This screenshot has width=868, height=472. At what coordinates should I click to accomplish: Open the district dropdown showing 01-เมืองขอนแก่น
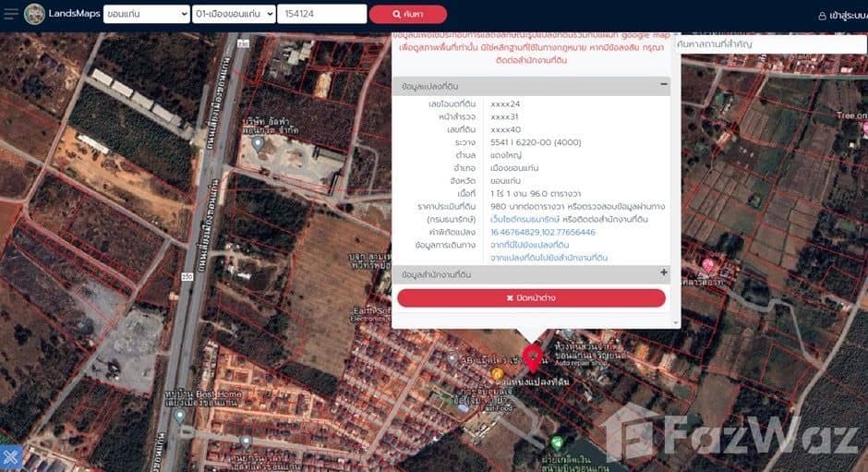(x=235, y=15)
